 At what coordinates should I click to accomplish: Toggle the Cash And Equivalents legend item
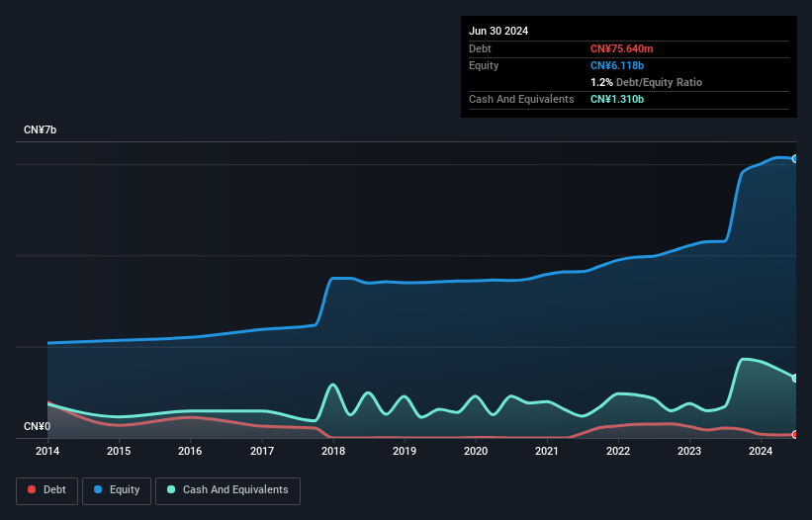(x=227, y=490)
